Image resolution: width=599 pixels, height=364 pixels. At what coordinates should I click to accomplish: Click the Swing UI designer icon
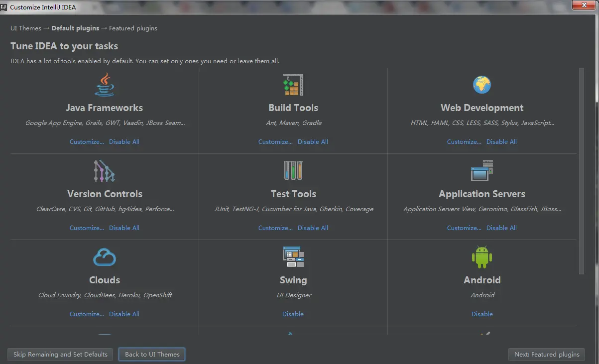[x=293, y=257]
